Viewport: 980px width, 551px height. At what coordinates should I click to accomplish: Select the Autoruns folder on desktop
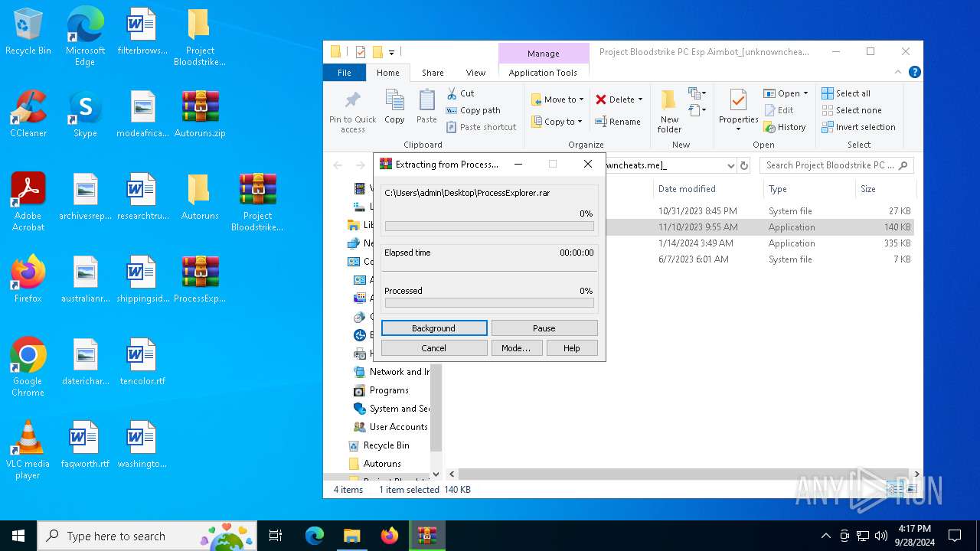200,197
